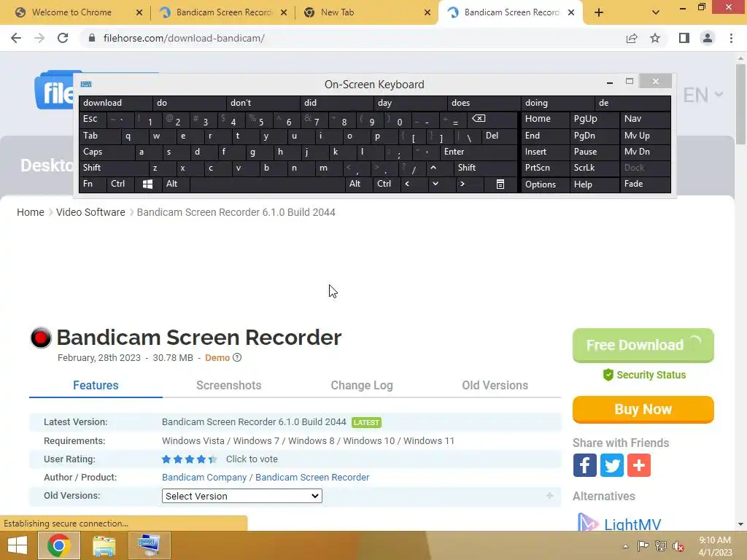The image size is (747, 560).
Task: Click the On-Screen Keyboard title icon
Action: pyautogui.click(x=86, y=85)
